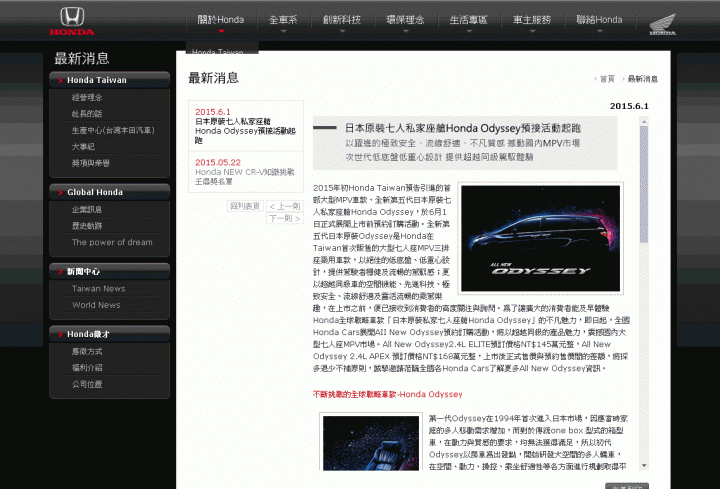Image resolution: width=720 pixels, height=489 pixels.
Task: Click the All New Odyssey car image
Action: coord(540,238)
